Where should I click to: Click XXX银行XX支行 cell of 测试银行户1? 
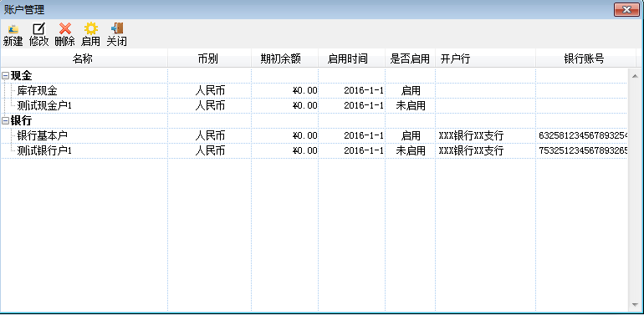(471, 151)
